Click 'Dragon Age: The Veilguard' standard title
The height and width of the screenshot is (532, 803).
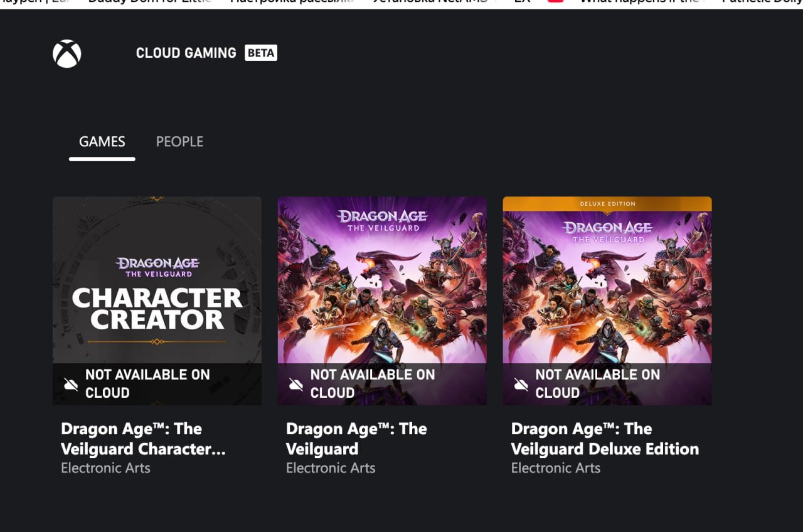(356, 439)
